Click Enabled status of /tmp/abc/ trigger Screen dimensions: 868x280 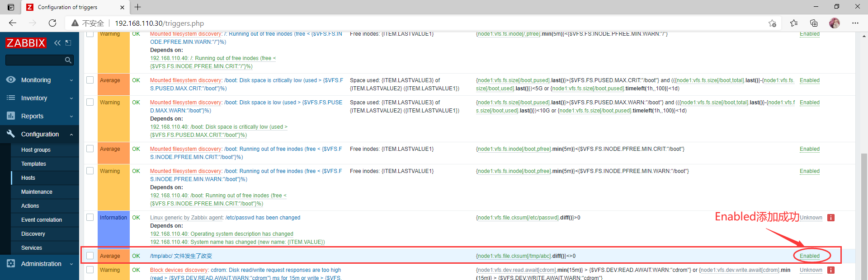(809, 256)
